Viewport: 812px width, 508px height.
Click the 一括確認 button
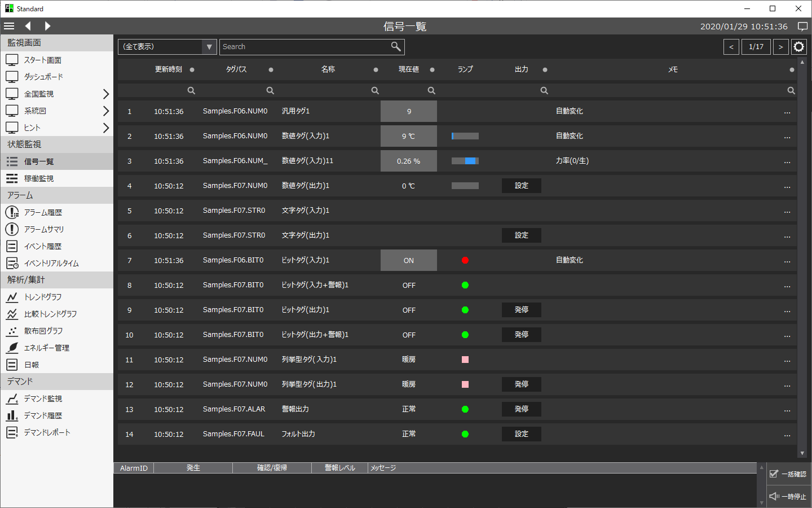(788, 474)
